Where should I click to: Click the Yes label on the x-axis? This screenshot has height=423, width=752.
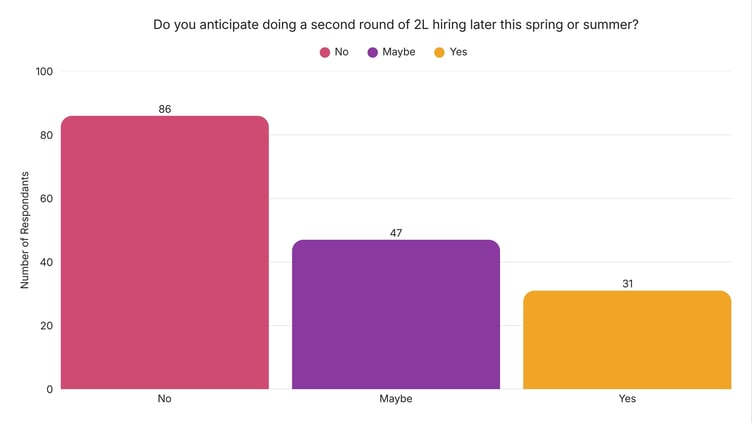(627, 399)
